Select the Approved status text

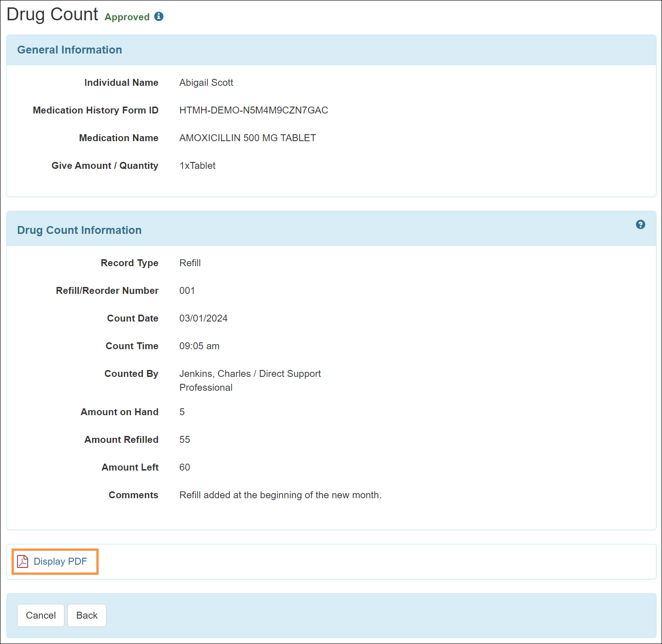(127, 17)
